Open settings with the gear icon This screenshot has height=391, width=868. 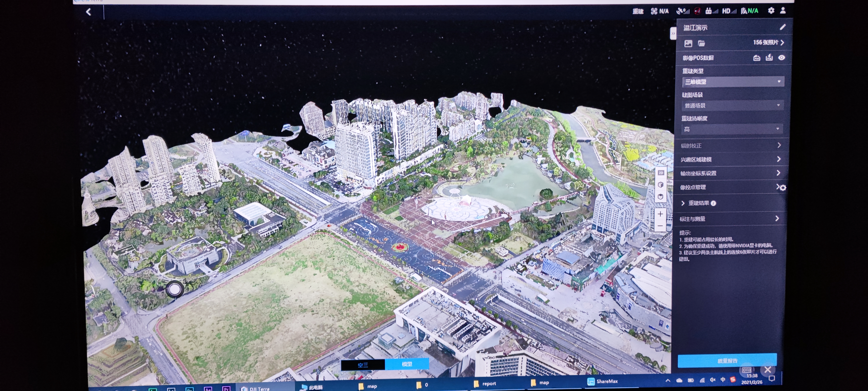click(x=771, y=10)
